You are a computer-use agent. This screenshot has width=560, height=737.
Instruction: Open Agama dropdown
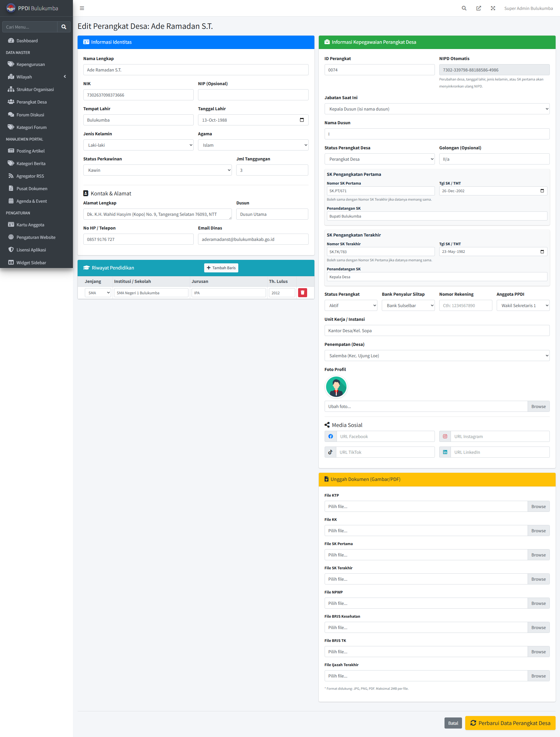pyautogui.click(x=253, y=145)
